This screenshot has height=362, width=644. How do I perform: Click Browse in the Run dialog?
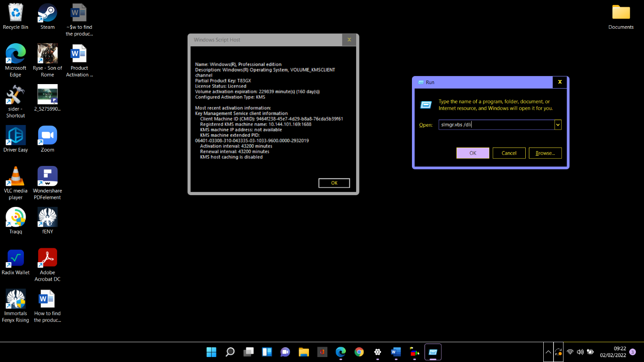(545, 153)
